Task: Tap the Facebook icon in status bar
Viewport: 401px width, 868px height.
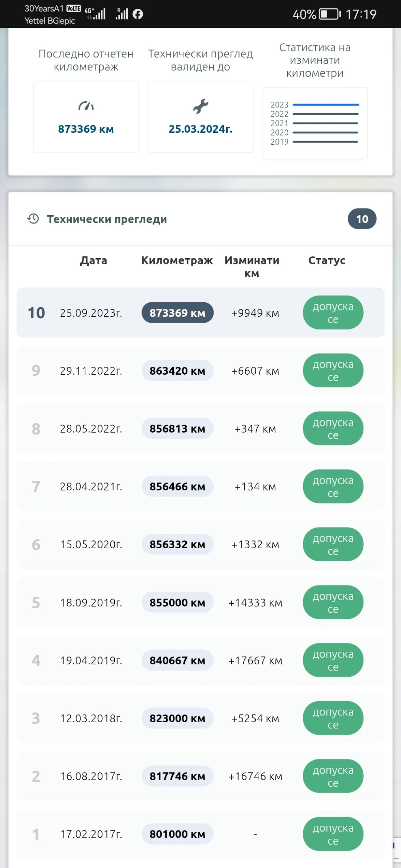Action: coord(138,14)
